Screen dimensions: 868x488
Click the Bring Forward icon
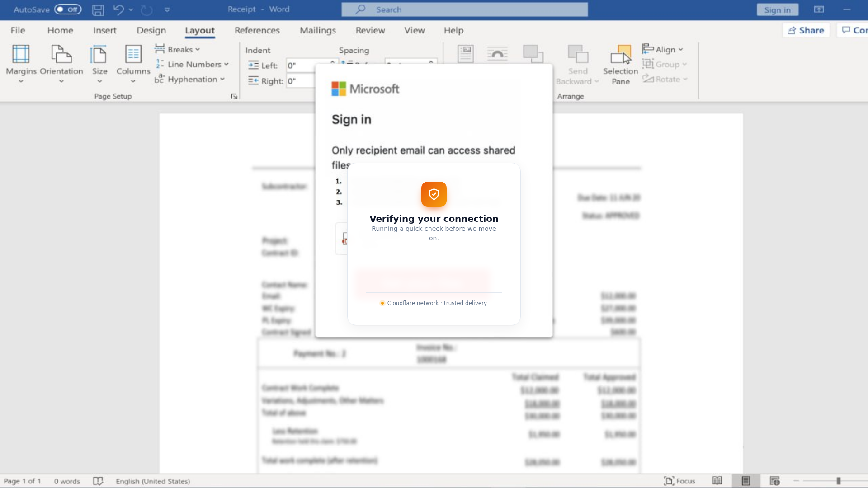(533, 54)
